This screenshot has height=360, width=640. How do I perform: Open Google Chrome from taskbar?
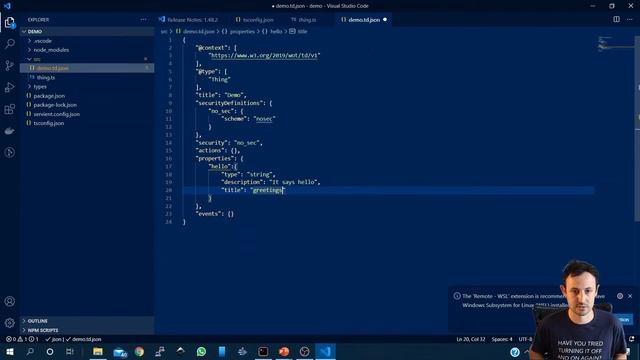coord(139,351)
